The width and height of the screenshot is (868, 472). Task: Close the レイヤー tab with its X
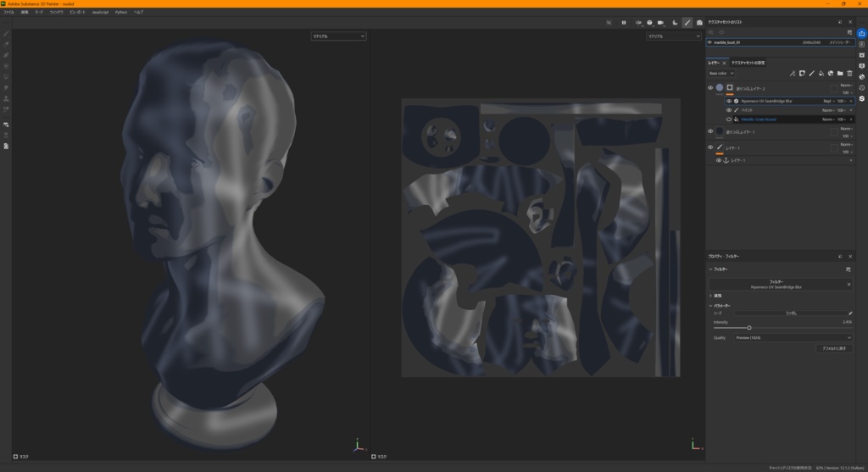pos(724,63)
